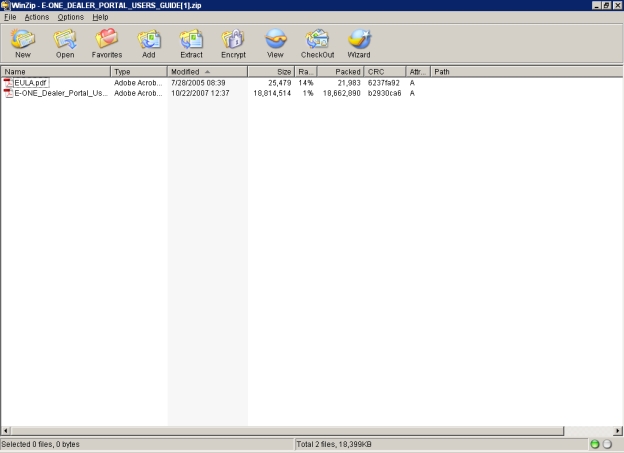Minimize the WinZip window

pyautogui.click(x=597, y=5)
